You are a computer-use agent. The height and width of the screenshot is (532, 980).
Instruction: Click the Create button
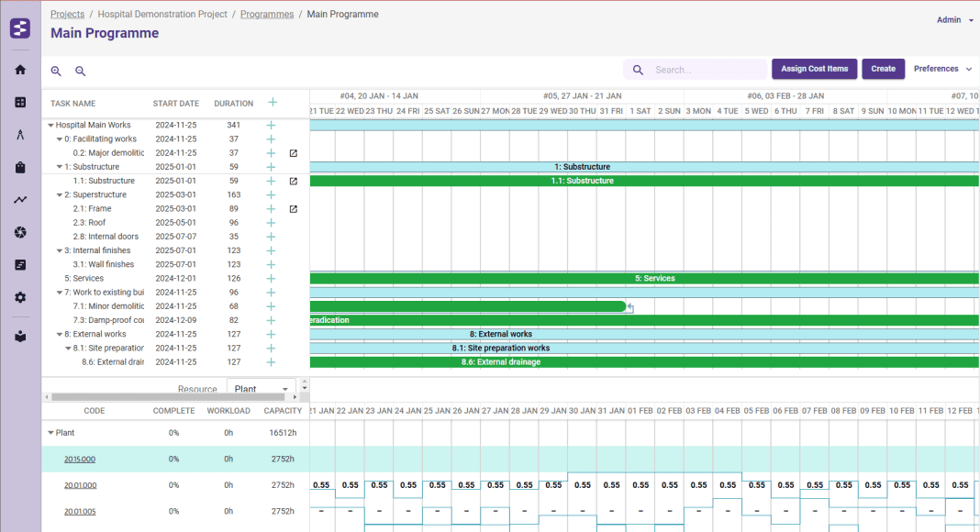point(883,69)
